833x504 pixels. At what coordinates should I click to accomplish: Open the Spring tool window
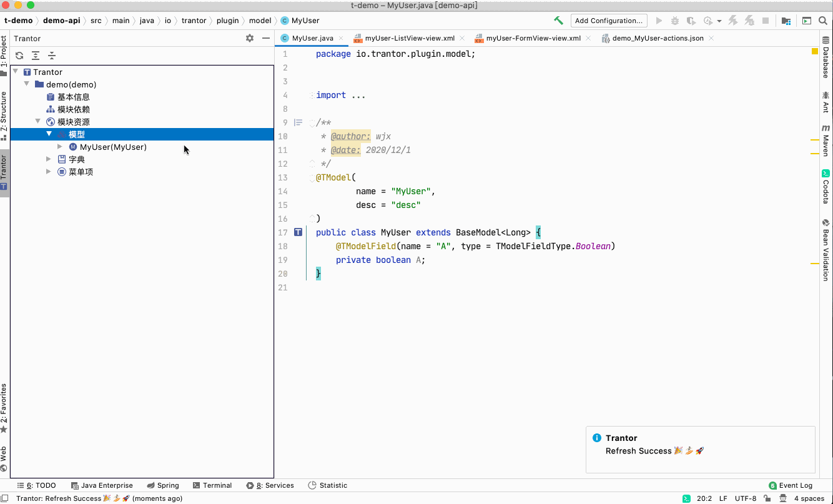pyautogui.click(x=163, y=485)
